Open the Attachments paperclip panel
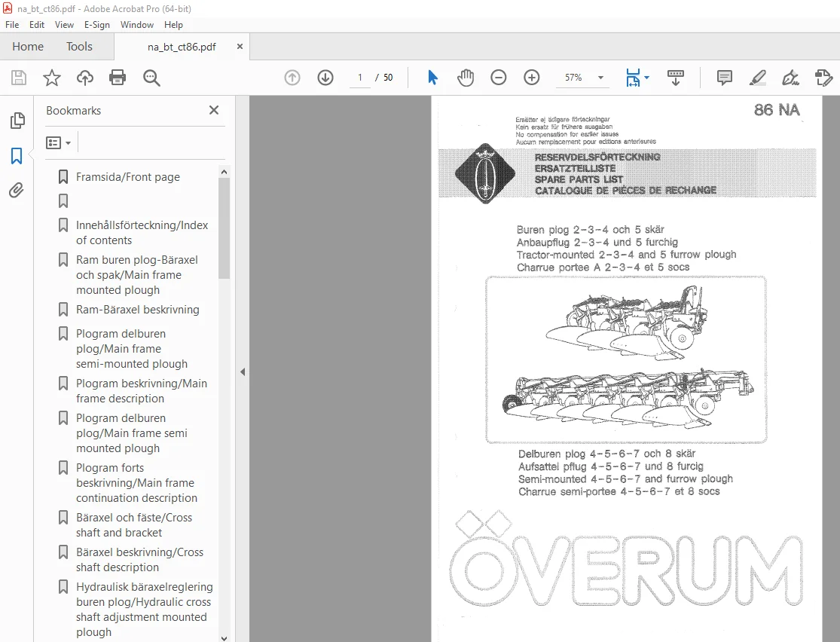Viewport: 840px width, 642px height. pos(17,190)
